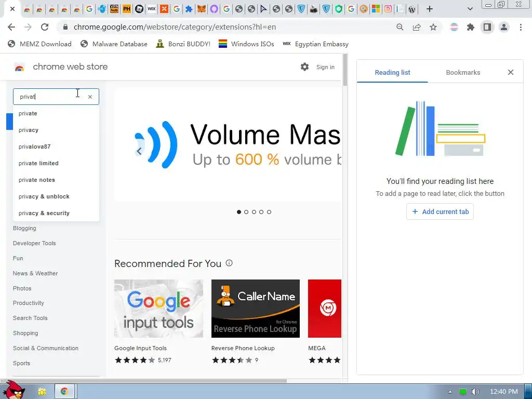Screen dimensions: 532x399
Task: Open the blue puzzle piece tab
Action: (x=189, y=9)
